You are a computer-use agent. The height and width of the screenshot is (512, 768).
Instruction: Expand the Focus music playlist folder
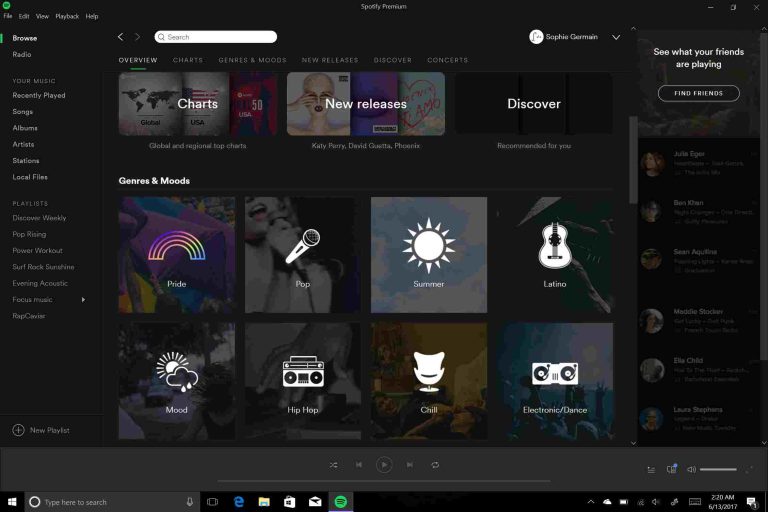[83, 299]
